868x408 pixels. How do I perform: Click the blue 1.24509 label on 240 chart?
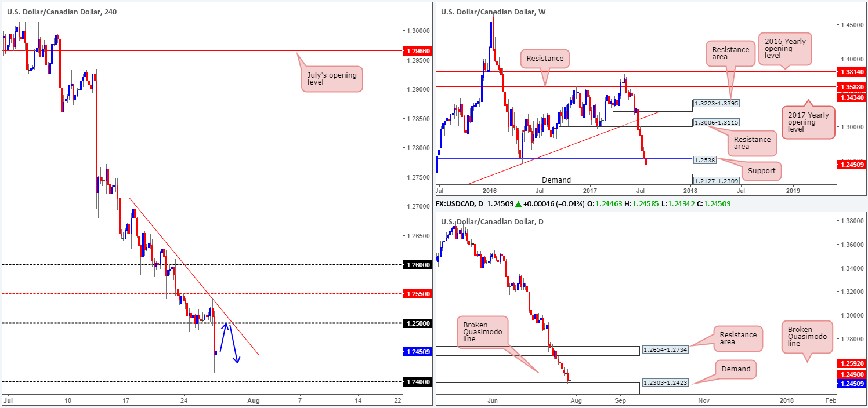click(417, 351)
